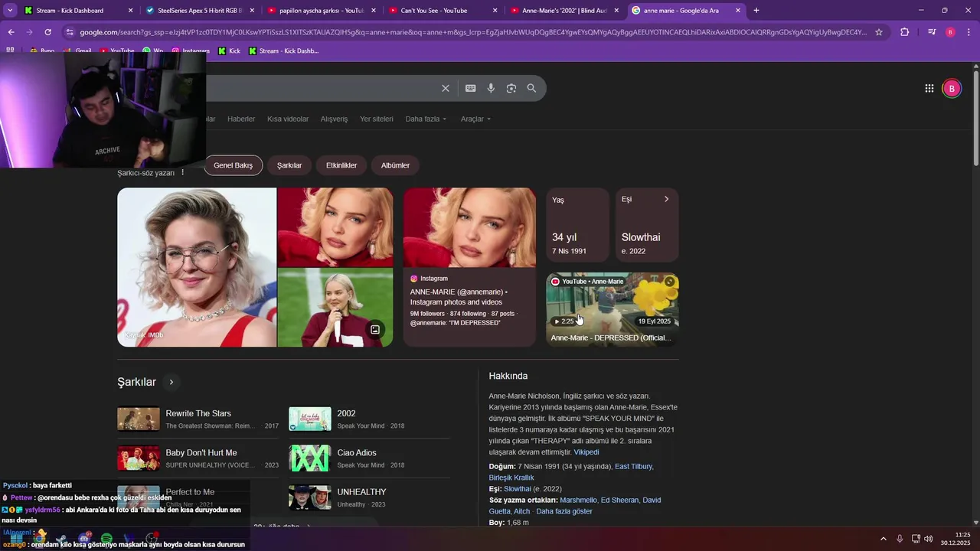Switch to the Yer siteleri tab
980x551 pixels.
point(377,119)
